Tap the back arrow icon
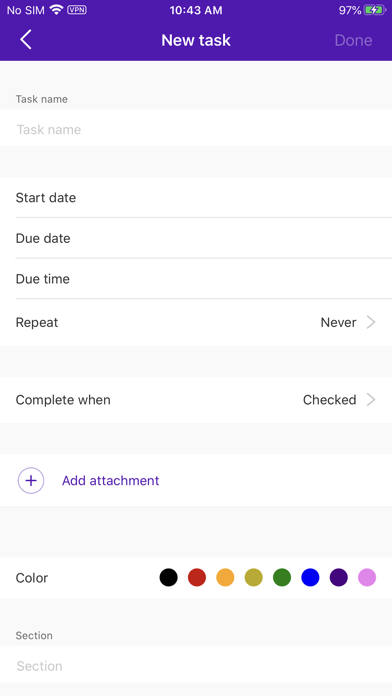The width and height of the screenshot is (392, 696). [26, 40]
